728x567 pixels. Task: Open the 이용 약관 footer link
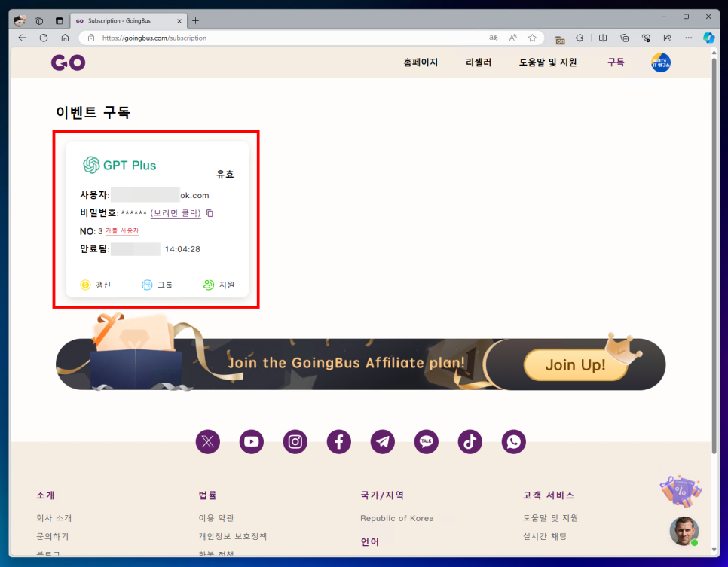pyautogui.click(x=216, y=518)
